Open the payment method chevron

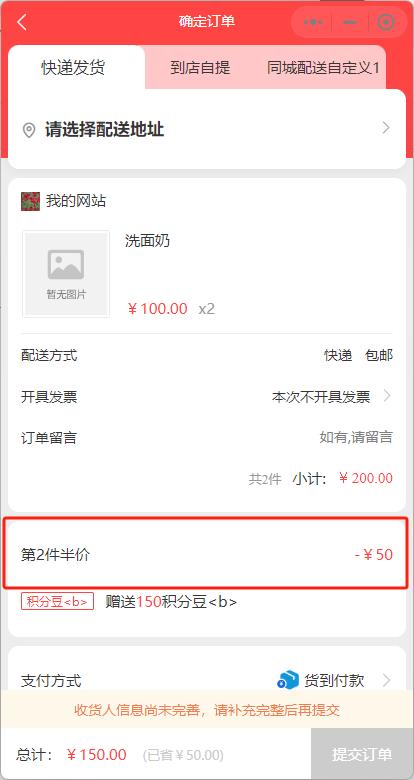387,680
